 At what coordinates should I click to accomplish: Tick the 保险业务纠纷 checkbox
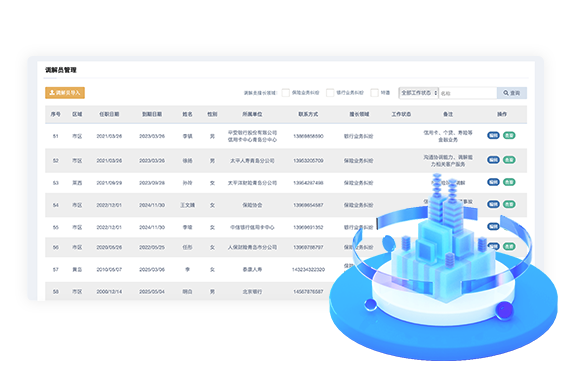point(286,93)
